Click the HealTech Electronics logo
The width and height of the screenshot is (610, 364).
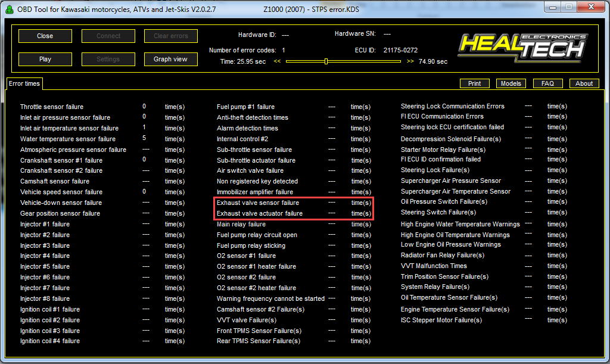pyautogui.click(x=522, y=48)
